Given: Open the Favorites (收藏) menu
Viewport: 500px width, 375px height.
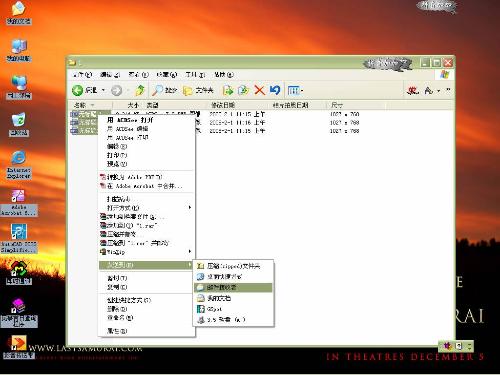Looking at the screenshot, I should click(167, 74).
